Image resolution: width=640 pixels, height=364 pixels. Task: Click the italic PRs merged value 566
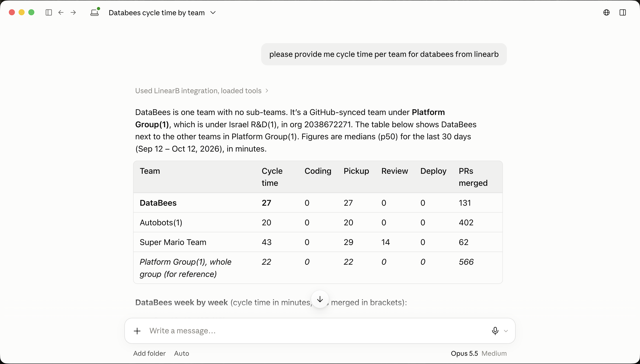point(466,262)
